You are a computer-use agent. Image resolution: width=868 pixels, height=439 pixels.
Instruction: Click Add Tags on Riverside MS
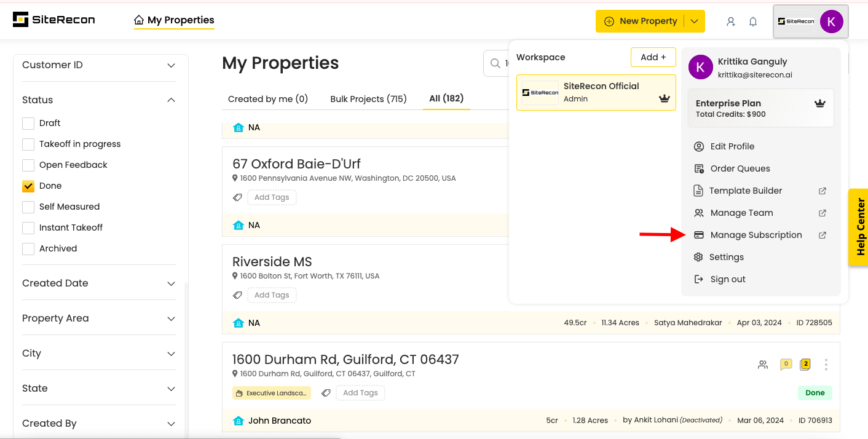coord(272,295)
